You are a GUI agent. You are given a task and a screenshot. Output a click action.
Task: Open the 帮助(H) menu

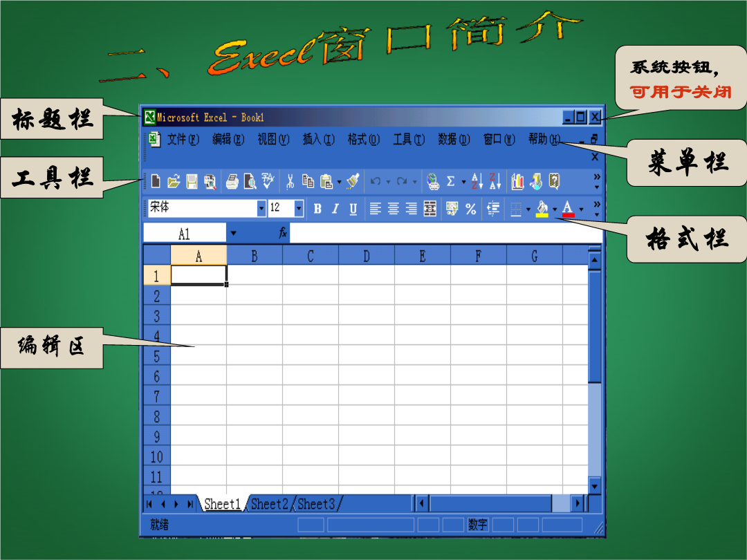pyautogui.click(x=544, y=139)
